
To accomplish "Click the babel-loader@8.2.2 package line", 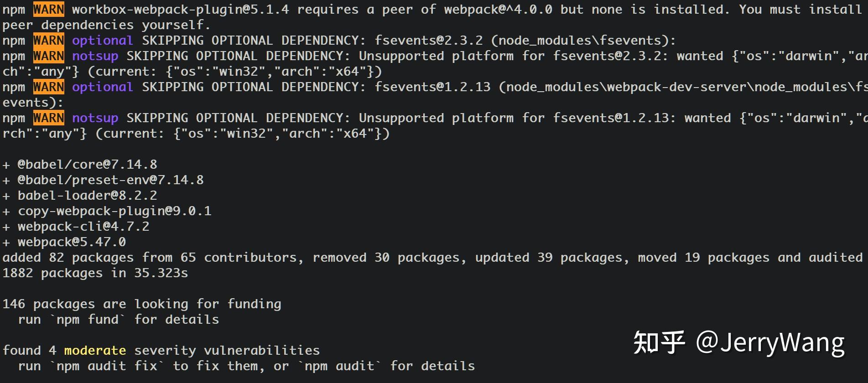I will click(x=80, y=196).
